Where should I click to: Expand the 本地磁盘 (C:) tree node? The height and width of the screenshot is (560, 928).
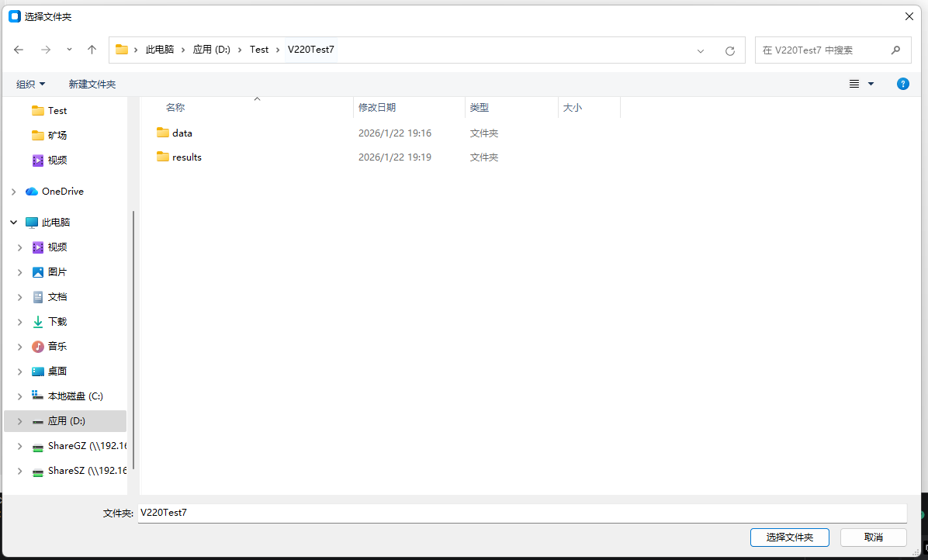click(x=14, y=396)
